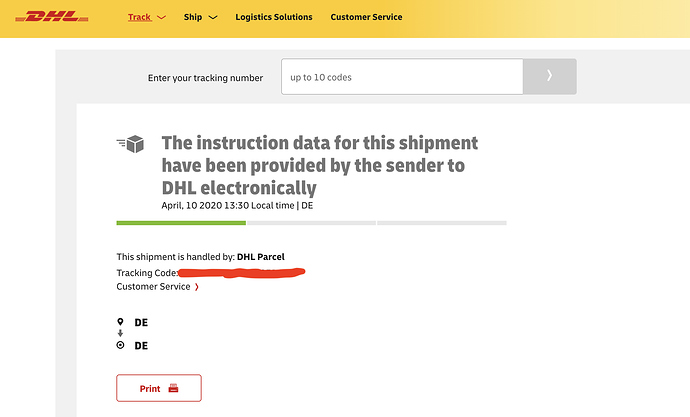Click the last gray progress bar segment
690x417 pixels.
click(442, 222)
